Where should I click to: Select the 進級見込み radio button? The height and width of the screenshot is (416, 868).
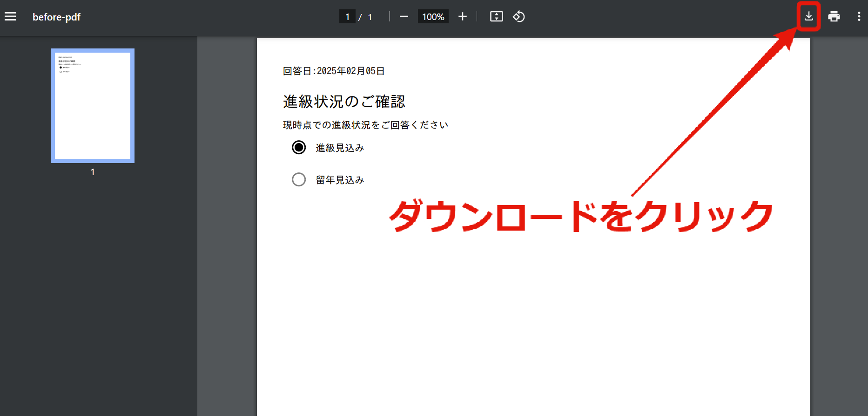pyautogui.click(x=299, y=148)
